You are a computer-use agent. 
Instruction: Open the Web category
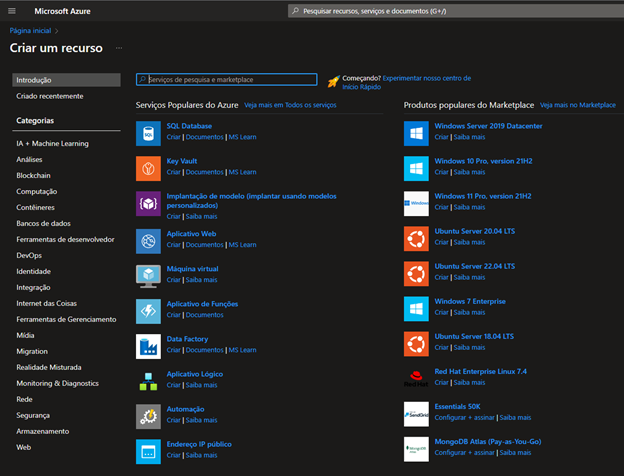pos(23,447)
